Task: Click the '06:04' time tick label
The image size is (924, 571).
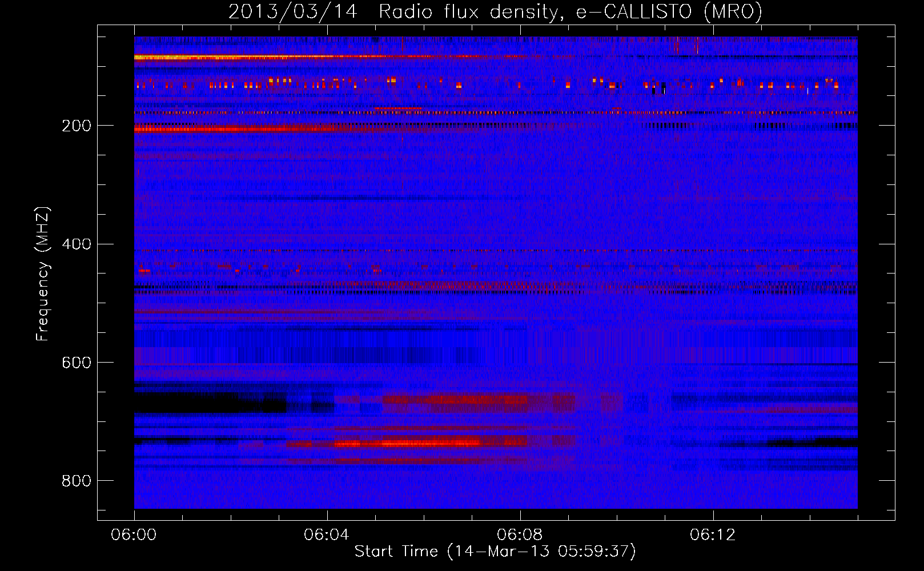Action: [327, 534]
